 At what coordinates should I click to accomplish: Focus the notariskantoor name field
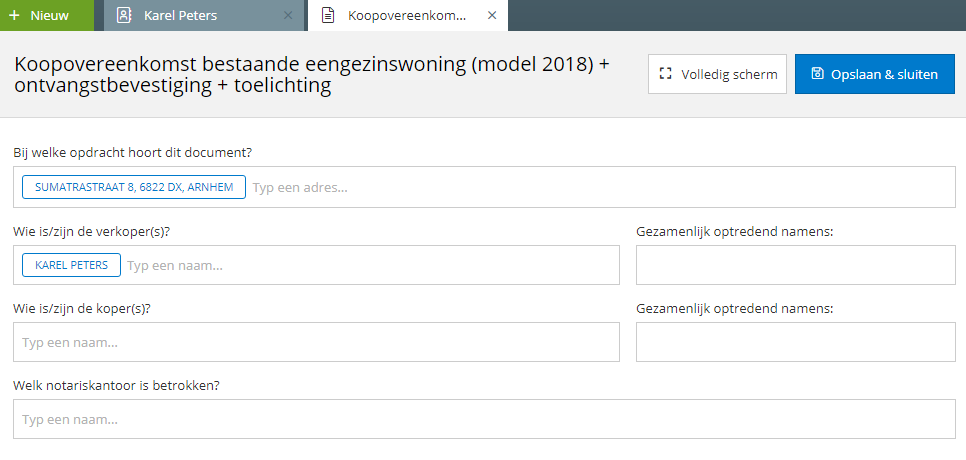click(484, 419)
